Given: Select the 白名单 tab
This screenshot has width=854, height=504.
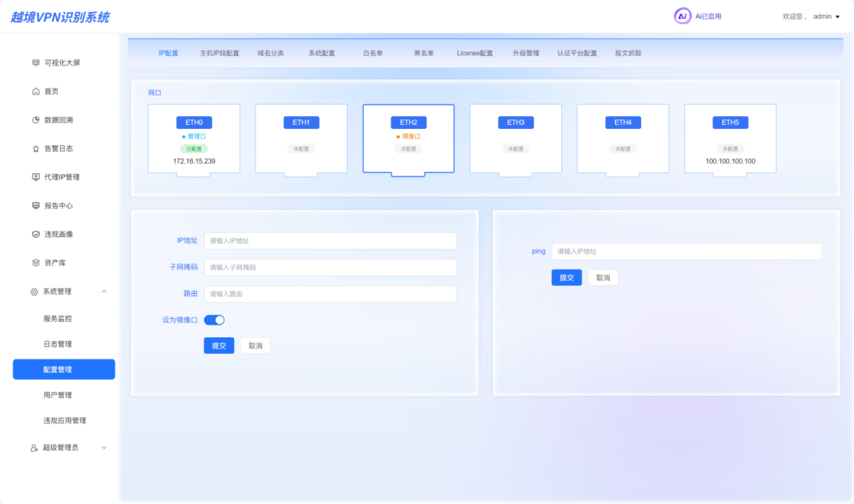Looking at the screenshot, I should coord(373,54).
